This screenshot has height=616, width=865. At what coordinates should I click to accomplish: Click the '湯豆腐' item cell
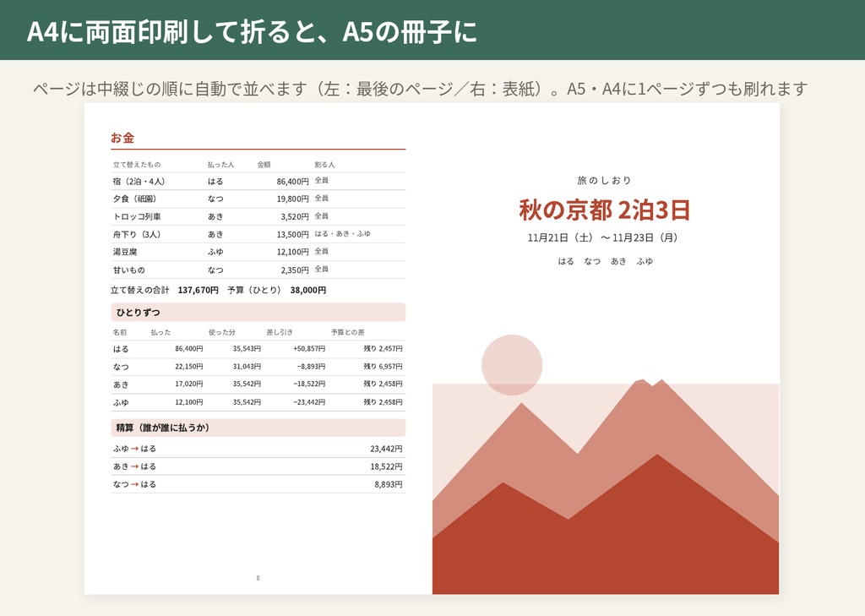125,252
